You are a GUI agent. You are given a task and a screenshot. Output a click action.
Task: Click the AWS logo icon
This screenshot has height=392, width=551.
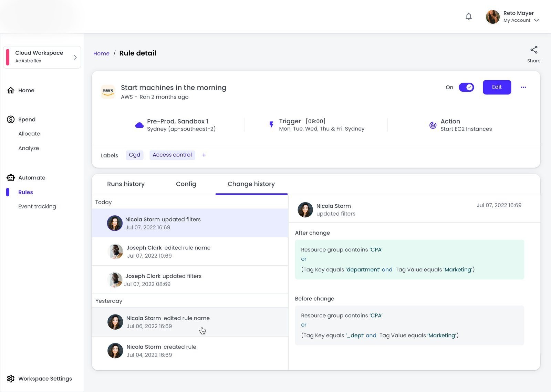point(108,91)
